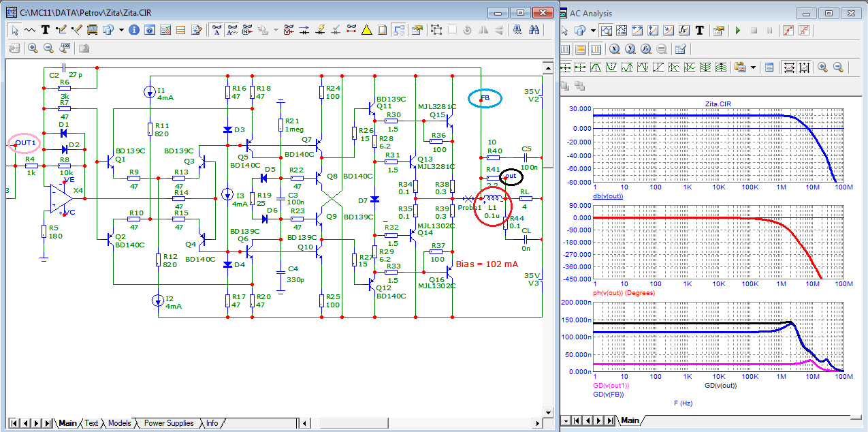Screen dimensions: 868x432
Task: Click the Repeat Find binoculars icon
Action: [x=534, y=30]
